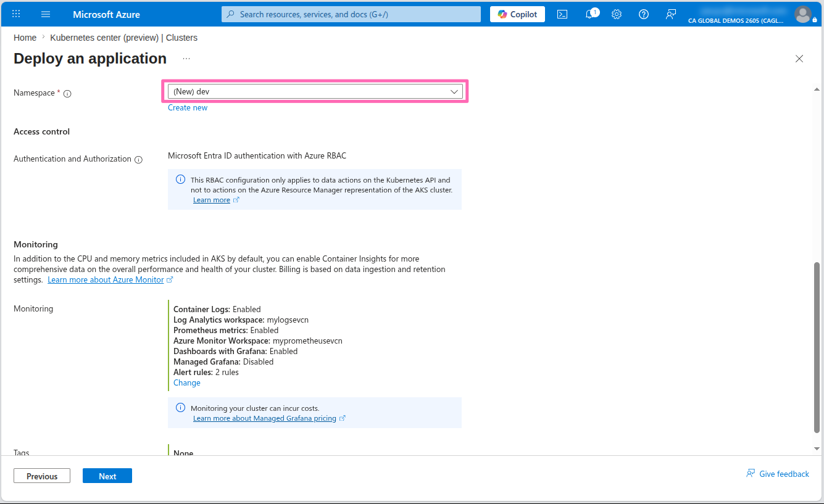The height and width of the screenshot is (504, 824).
Task: Click the Previous button
Action: 42,476
